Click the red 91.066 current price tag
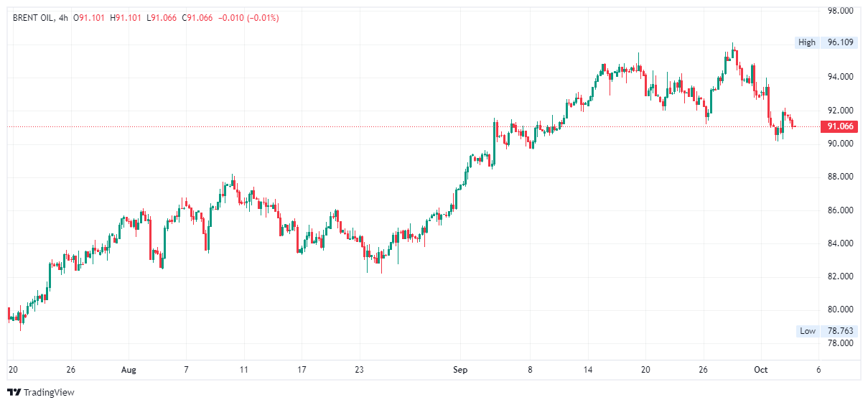868x405 pixels. [840, 126]
